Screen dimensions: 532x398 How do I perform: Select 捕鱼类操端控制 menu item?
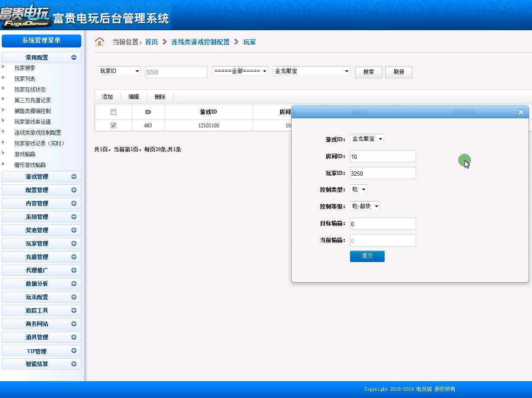click(x=32, y=111)
